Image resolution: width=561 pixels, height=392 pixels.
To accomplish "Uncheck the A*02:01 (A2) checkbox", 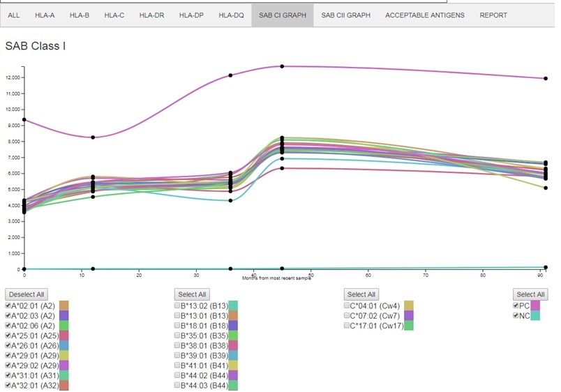I will click(x=8, y=306).
